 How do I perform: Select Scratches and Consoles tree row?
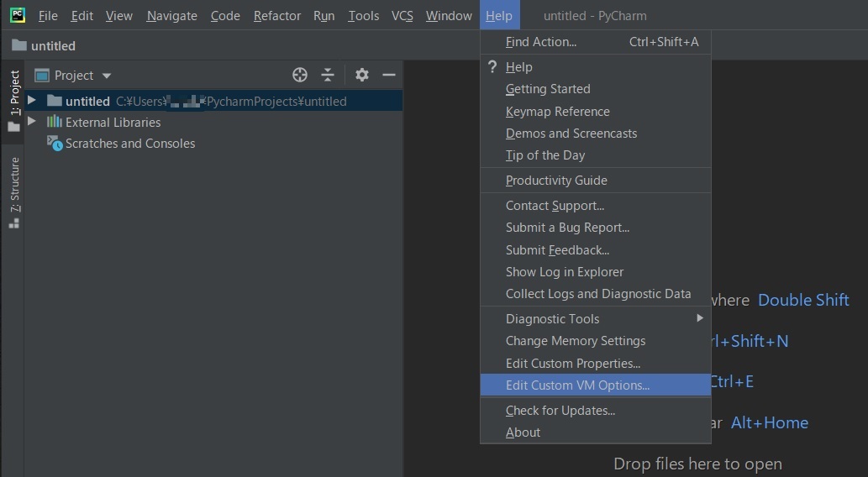click(213, 144)
